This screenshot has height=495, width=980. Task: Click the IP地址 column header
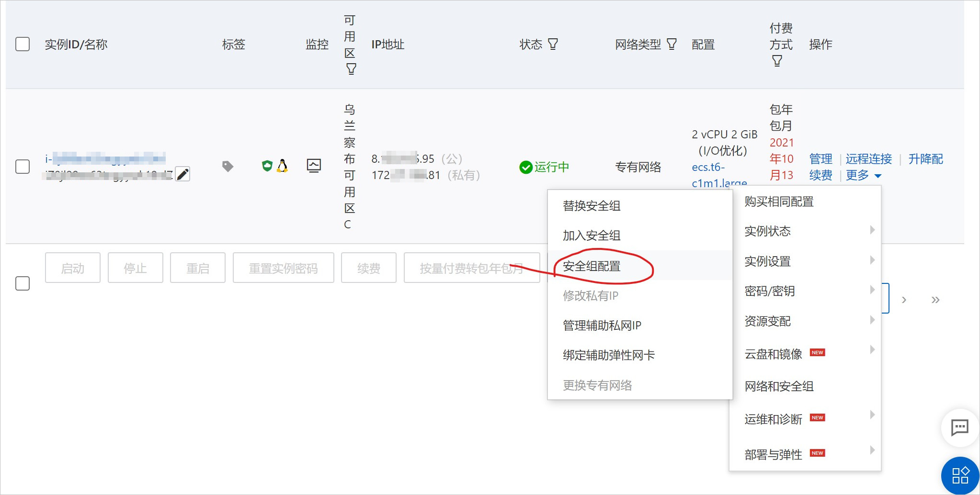tap(388, 45)
